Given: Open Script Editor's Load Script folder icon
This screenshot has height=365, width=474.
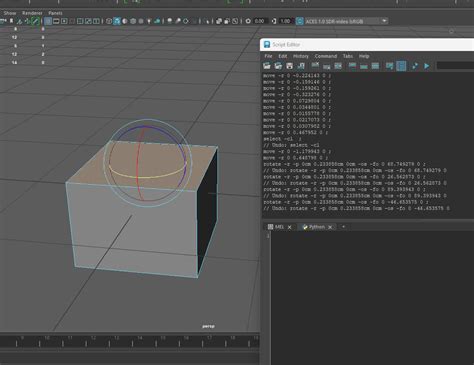Looking at the screenshot, I should tap(267, 66).
